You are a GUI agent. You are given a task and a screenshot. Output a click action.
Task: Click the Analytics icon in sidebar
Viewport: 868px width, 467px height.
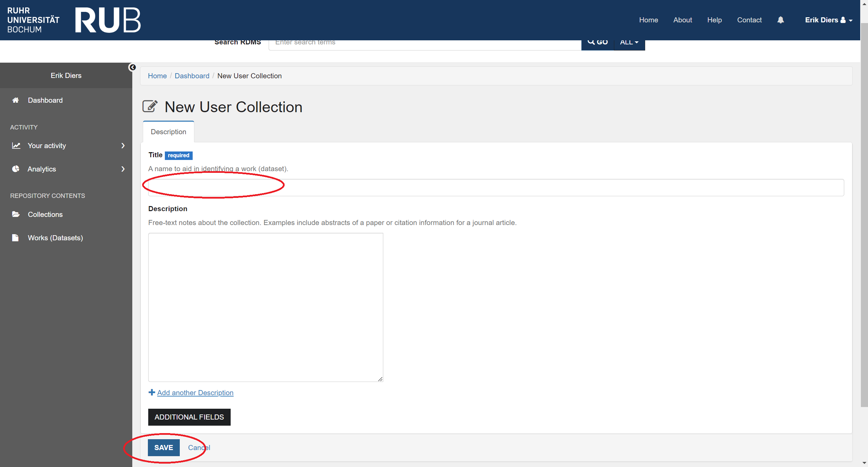[16, 169]
